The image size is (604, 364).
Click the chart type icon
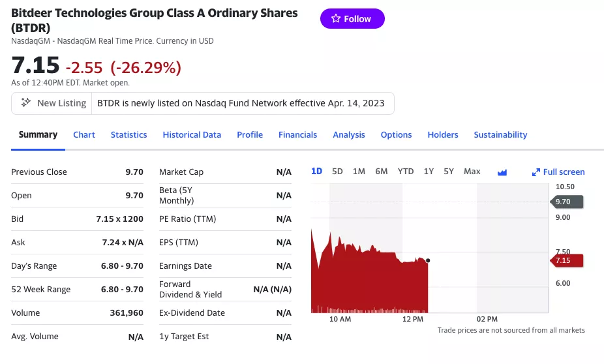502,172
